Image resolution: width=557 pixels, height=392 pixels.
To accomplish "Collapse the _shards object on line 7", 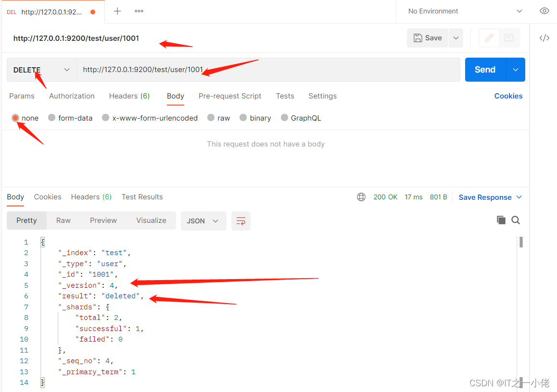I will (x=107, y=307).
